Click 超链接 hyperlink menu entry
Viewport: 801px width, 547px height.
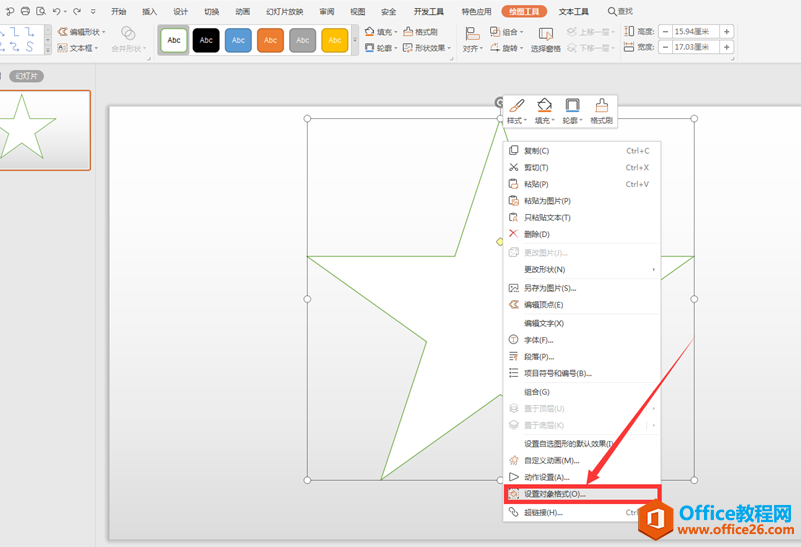click(x=543, y=513)
